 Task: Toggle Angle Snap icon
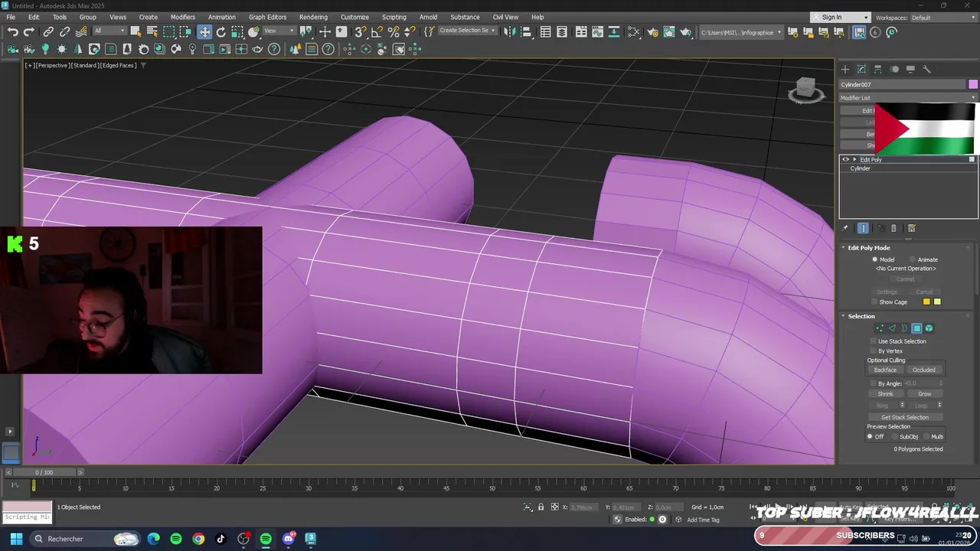pos(377,31)
